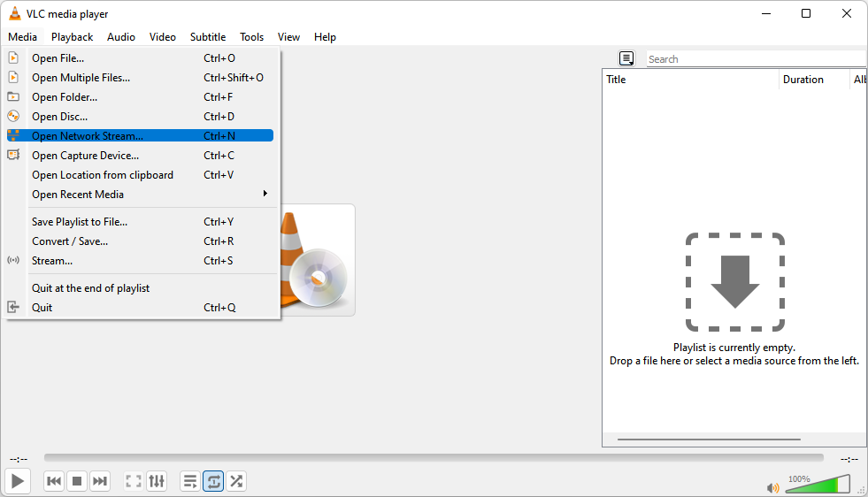Toggle Quit at the end of playlist
The width and height of the screenshot is (868, 497).
click(141, 287)
